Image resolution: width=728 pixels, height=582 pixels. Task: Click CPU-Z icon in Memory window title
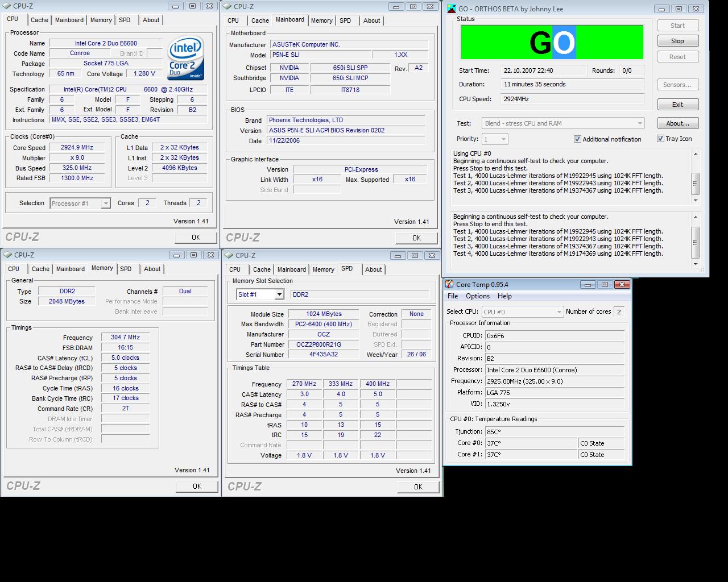pyautogui.click(x=7, y=255)
